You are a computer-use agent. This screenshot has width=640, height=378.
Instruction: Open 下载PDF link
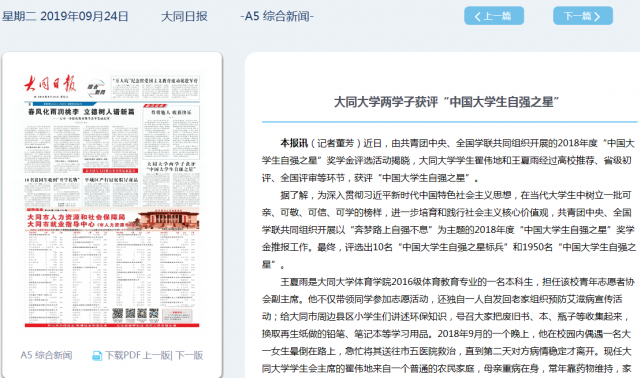[x=123, y=355]
